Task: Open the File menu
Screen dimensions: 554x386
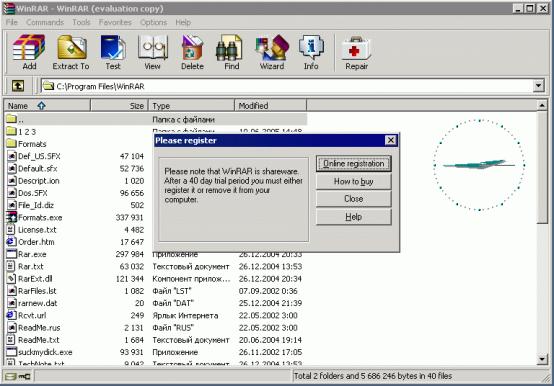Action: 11,22
